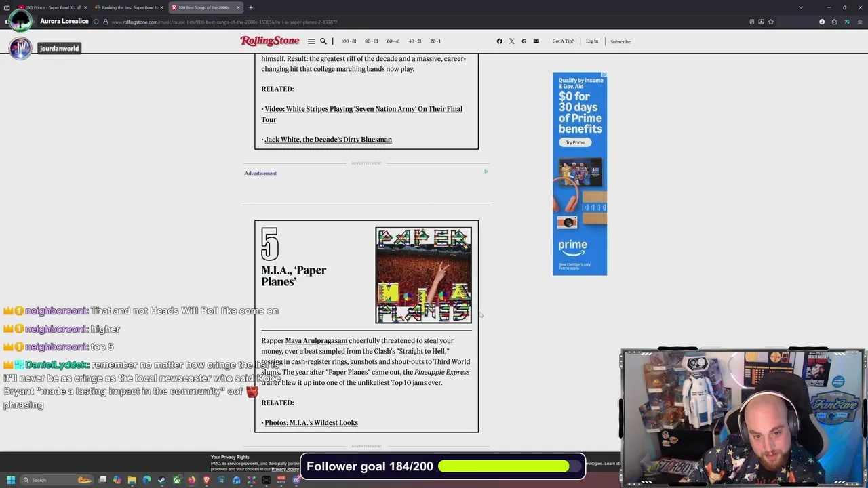Open Brave browser from the taskbar

[x=207, y=480]
